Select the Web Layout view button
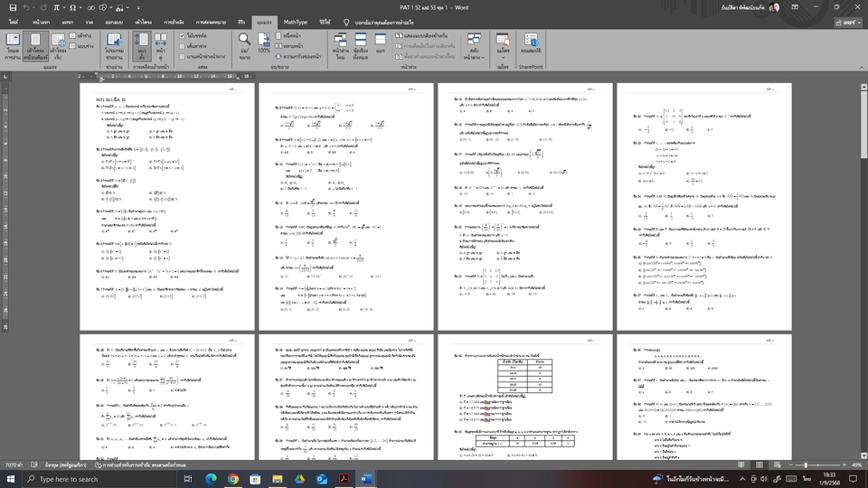The height and width of the screenshot is (488, 868). coord(59,45)
